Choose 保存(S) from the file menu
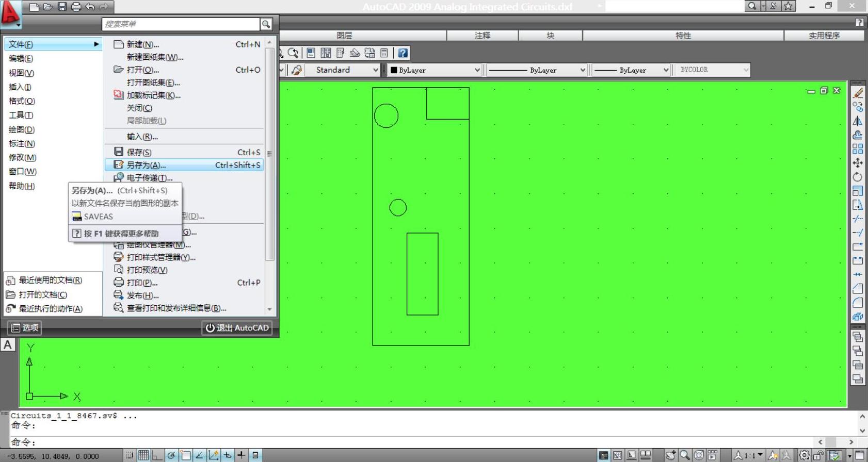 click(184, 152)
